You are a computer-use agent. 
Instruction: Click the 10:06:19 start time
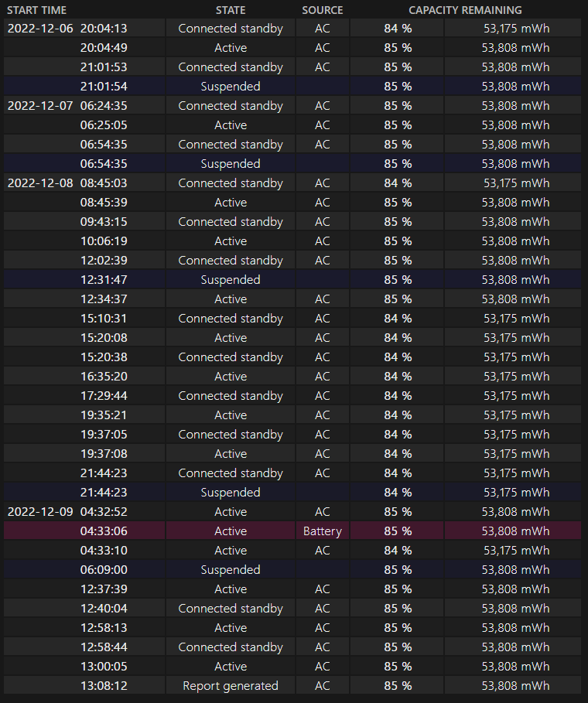pos(104,241)
